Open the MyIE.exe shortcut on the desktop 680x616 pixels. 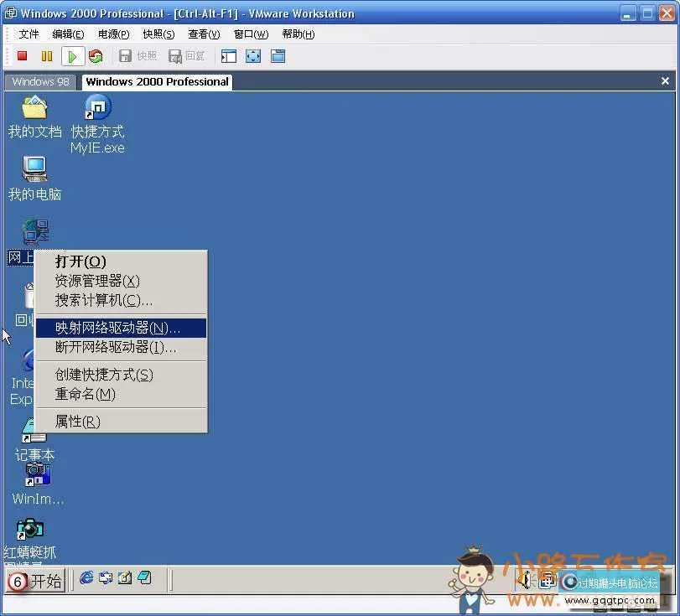point(96,106)
